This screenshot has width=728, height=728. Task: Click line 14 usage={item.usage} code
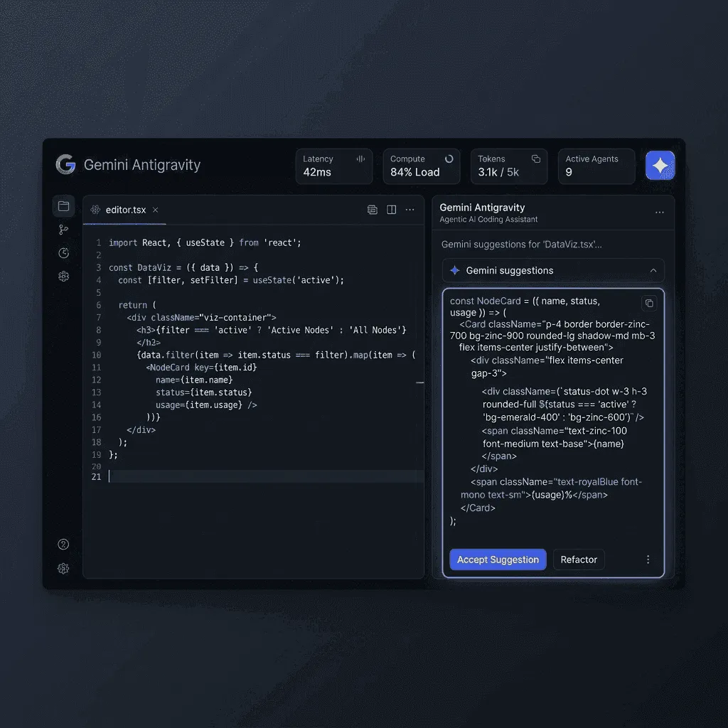pyautogui.click(x=206, y=405)
